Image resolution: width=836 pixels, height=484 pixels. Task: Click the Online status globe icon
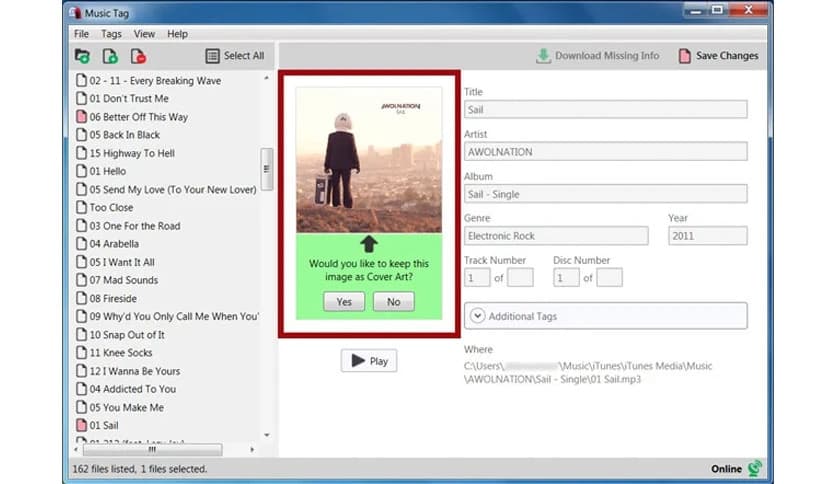(754, 469)
